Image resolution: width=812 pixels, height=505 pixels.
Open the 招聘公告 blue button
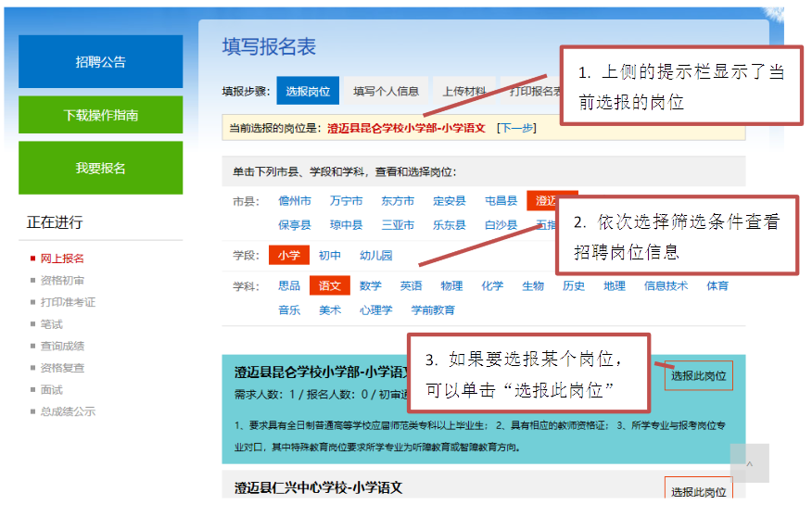pyautogui.click(x=101, y=62)
